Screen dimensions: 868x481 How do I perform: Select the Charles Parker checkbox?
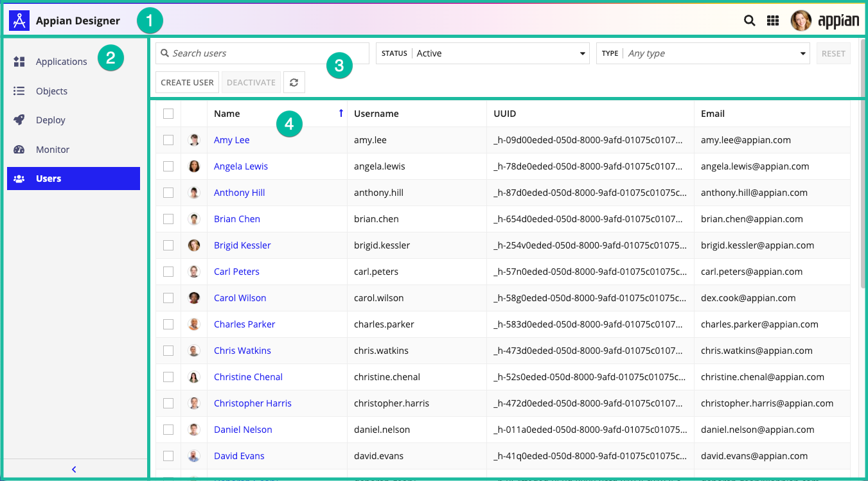[168, 324]
